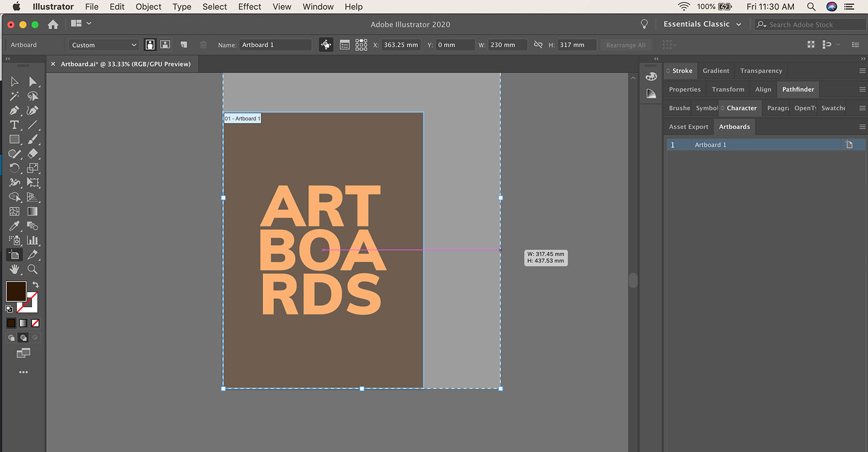The image size is (868, 452).
Task: Select the Pen tool
Action: (14, 111)
